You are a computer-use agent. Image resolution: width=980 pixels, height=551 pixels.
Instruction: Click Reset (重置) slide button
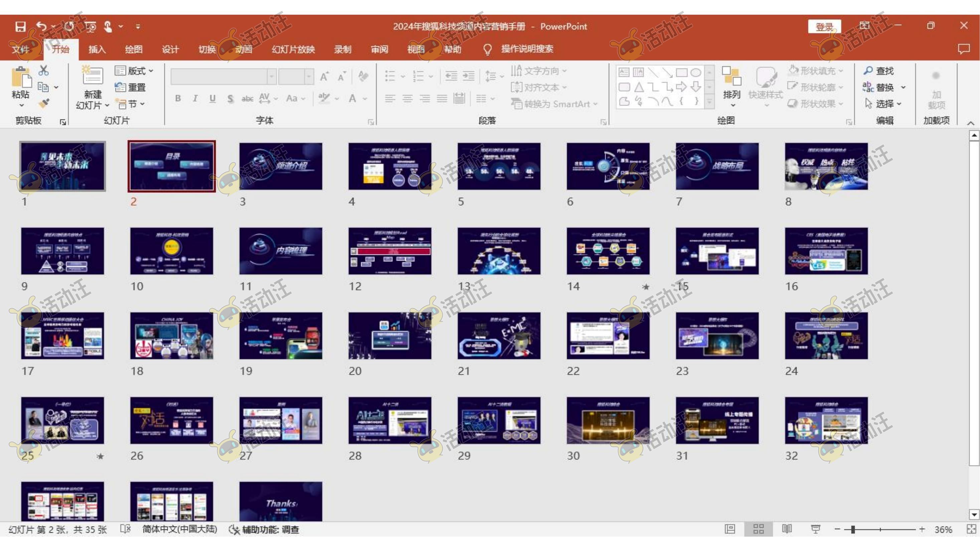(130, 87)
